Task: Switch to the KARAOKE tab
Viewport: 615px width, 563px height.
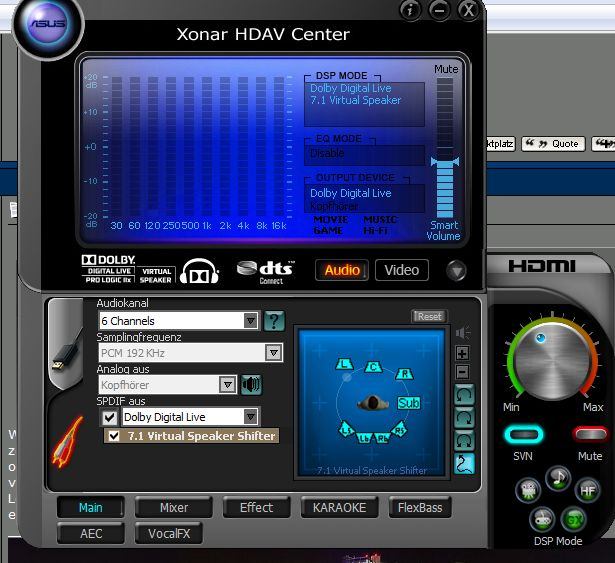Action: click(339, 508)
